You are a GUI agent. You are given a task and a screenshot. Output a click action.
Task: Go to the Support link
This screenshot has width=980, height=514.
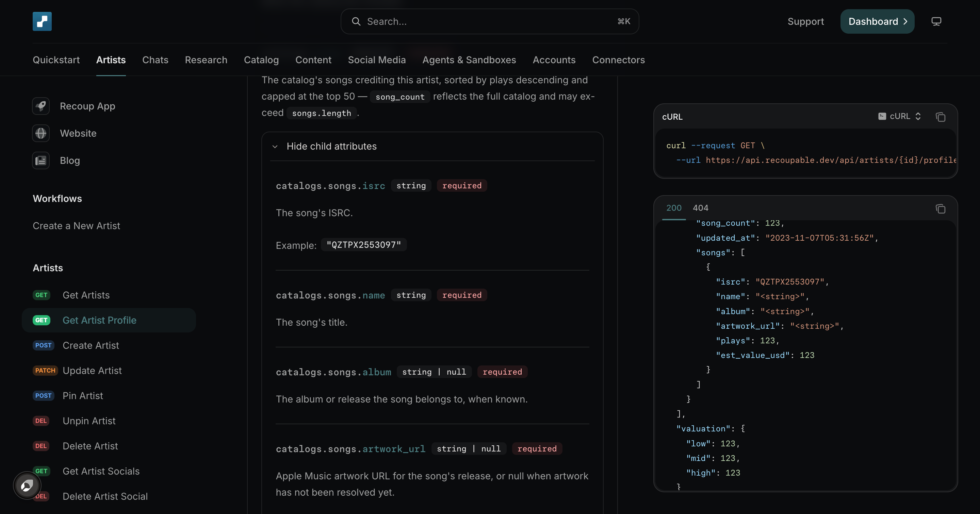point(805,22)
